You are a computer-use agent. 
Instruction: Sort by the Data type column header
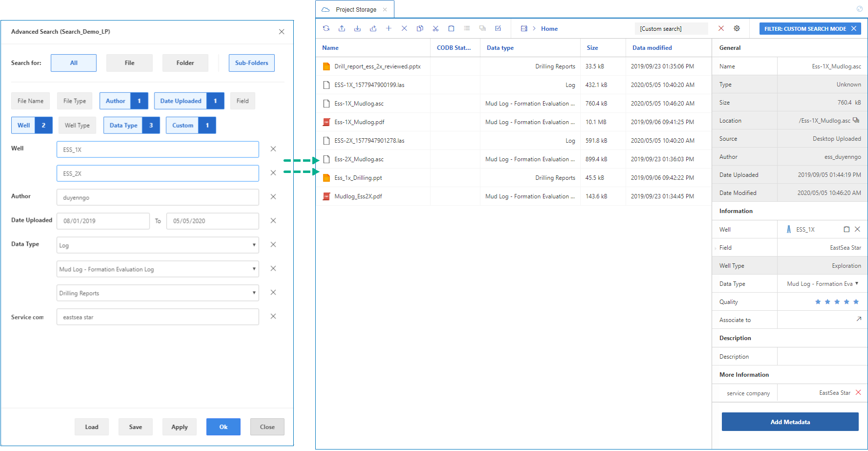click(x=500, y=48)
